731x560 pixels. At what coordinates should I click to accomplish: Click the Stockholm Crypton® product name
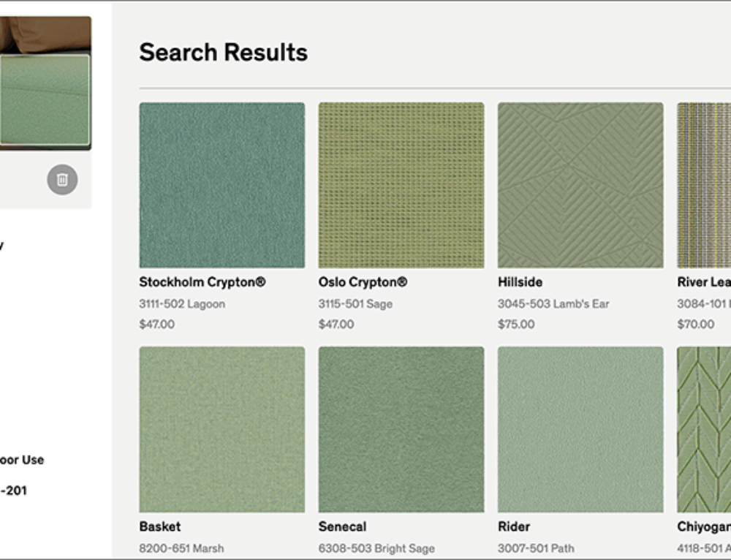coord(202,282)
